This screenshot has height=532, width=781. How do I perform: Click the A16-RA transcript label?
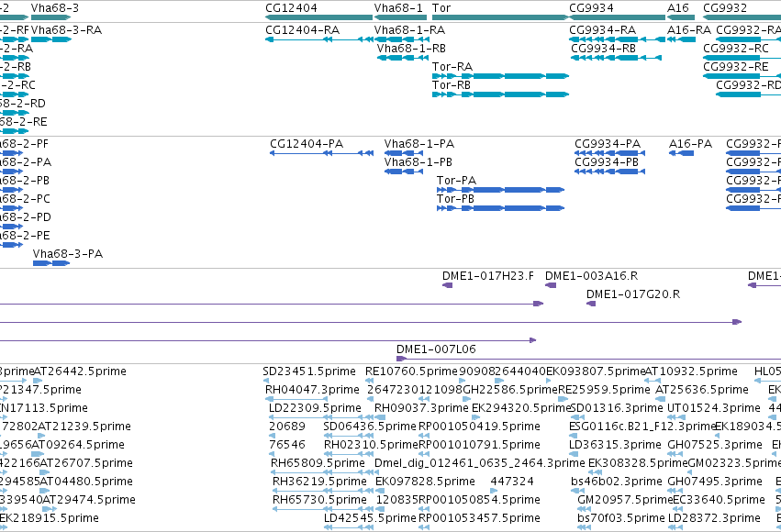coord(689,30)
